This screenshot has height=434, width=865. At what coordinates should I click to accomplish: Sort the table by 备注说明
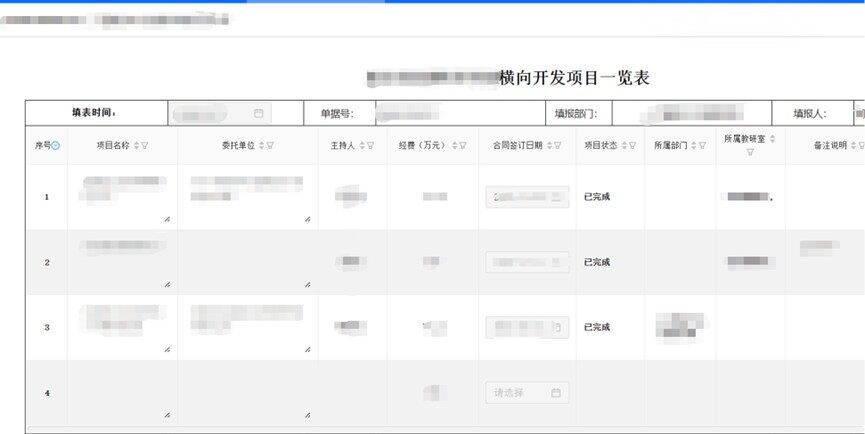click(853, 146)
